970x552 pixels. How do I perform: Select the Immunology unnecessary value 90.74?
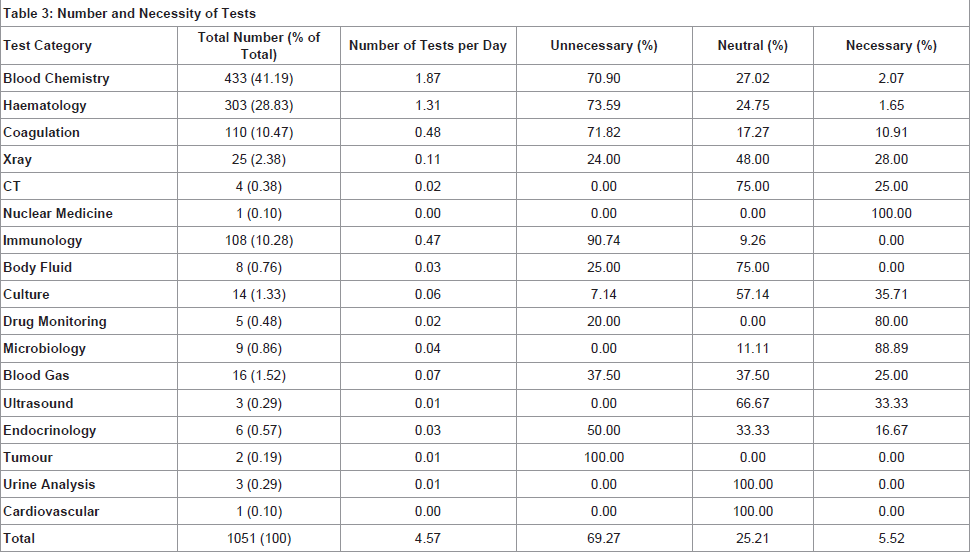[604, 241]
